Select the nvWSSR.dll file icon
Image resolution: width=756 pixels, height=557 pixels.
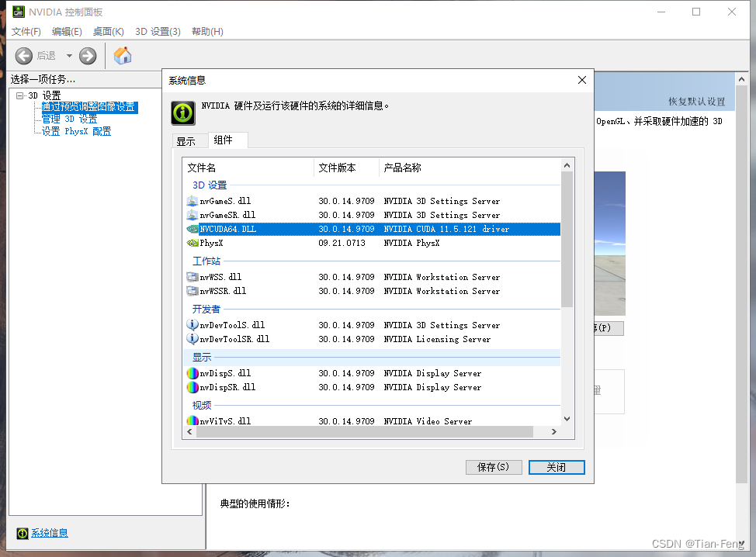(192, 291)
